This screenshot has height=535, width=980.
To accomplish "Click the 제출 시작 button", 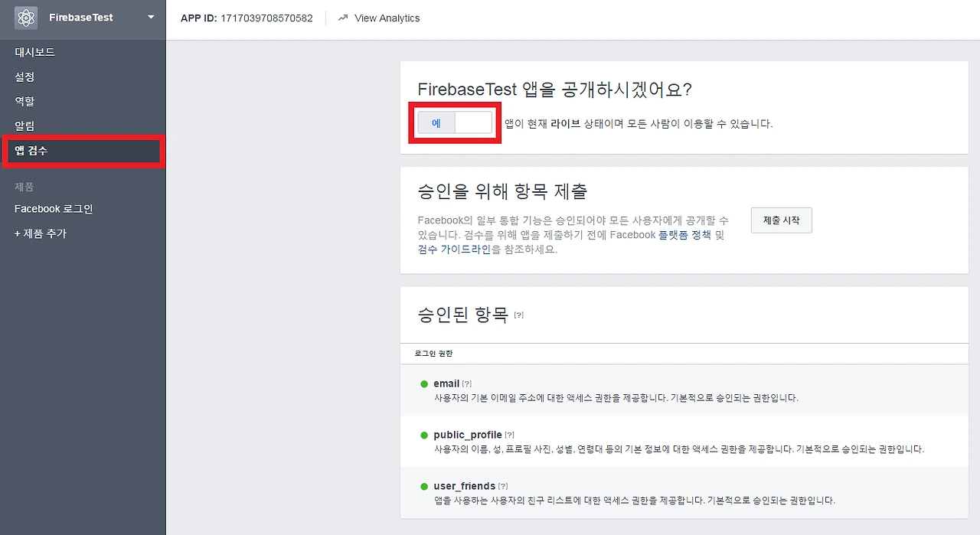I will pyautogui.click(x=781, y=220).
